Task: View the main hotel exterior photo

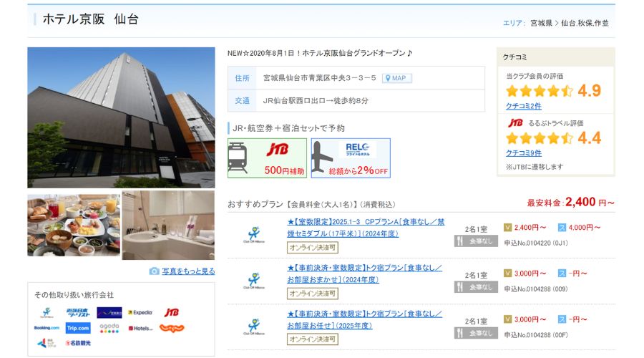Action: [x=121, y=117]
